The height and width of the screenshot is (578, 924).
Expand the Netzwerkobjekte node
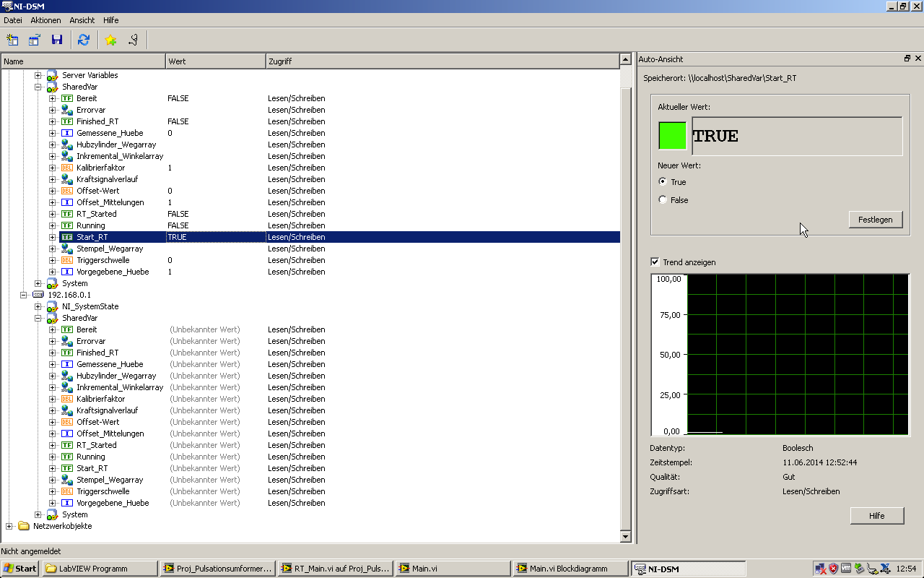point(9,526)
